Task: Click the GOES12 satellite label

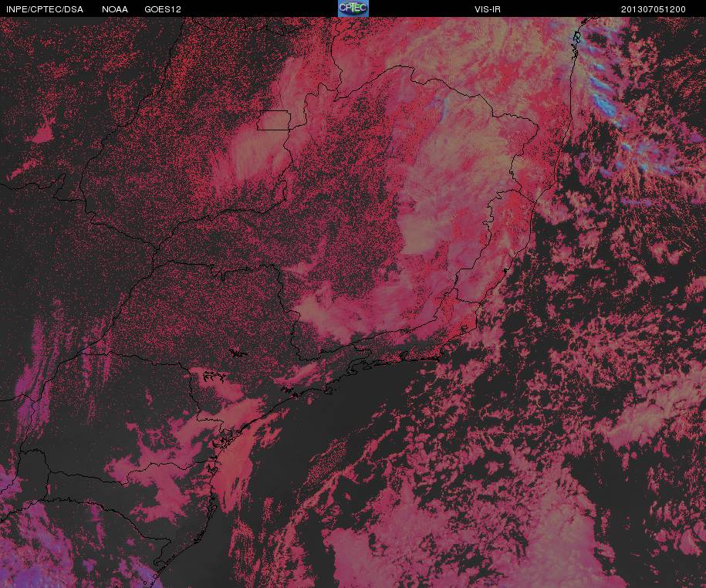Action: [163, 9]
